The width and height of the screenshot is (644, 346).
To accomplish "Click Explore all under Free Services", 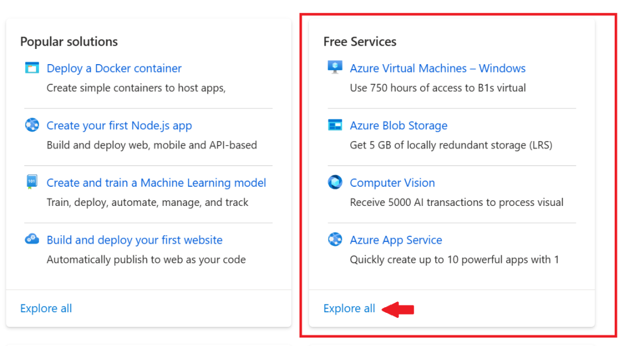I will (x=349, y=308).
